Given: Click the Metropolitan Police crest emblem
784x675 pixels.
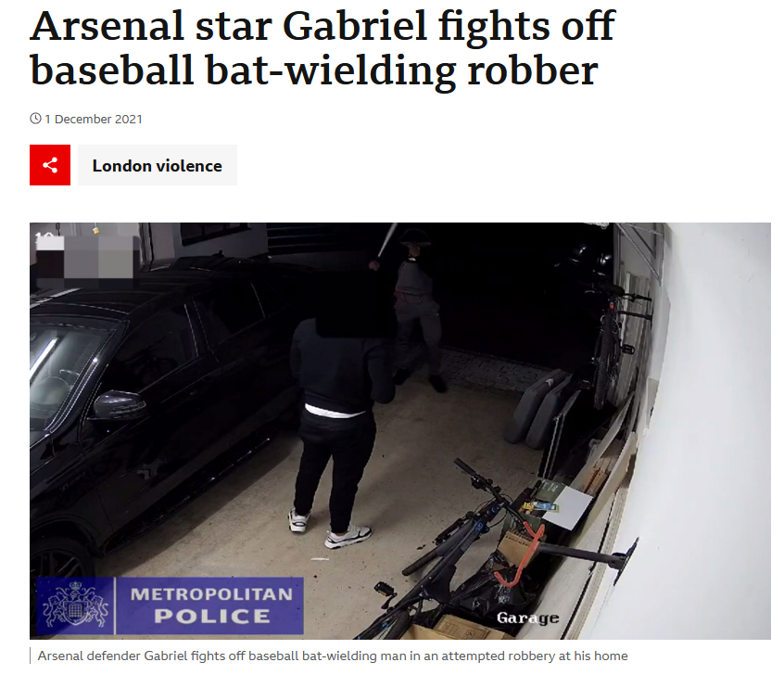Looking at the screenshot, I should [75, 605].
